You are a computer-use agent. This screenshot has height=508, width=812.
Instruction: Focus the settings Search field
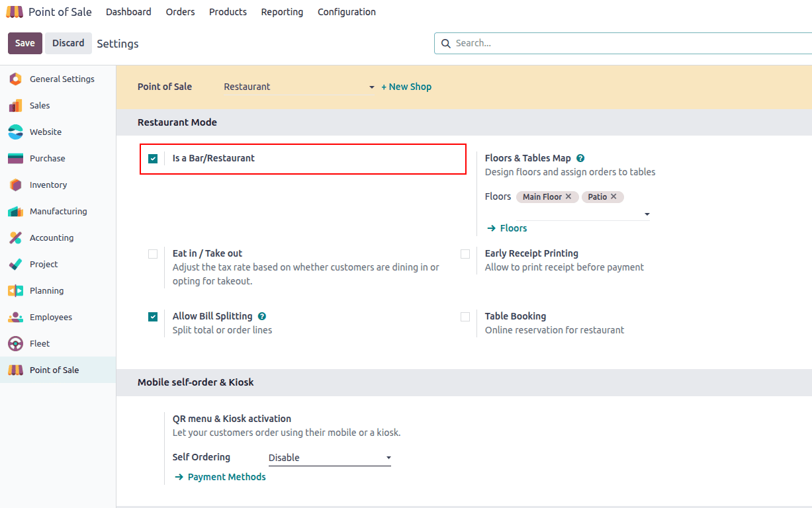(629, 43)
